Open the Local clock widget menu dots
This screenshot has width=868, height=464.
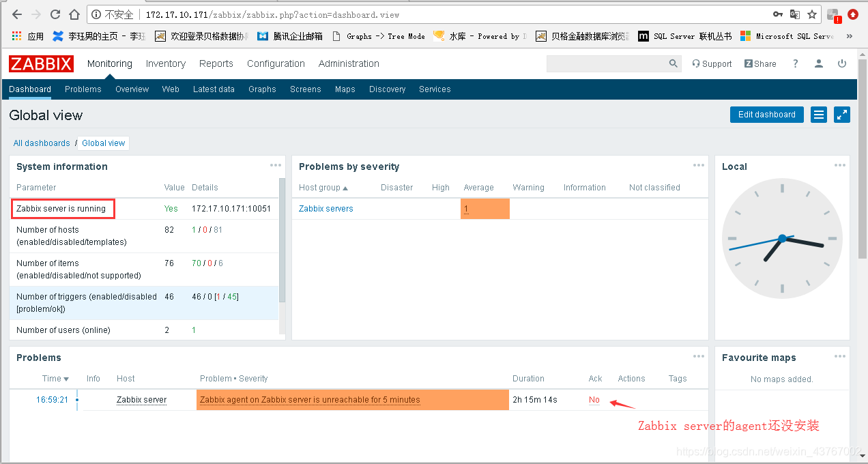point(840,165)
